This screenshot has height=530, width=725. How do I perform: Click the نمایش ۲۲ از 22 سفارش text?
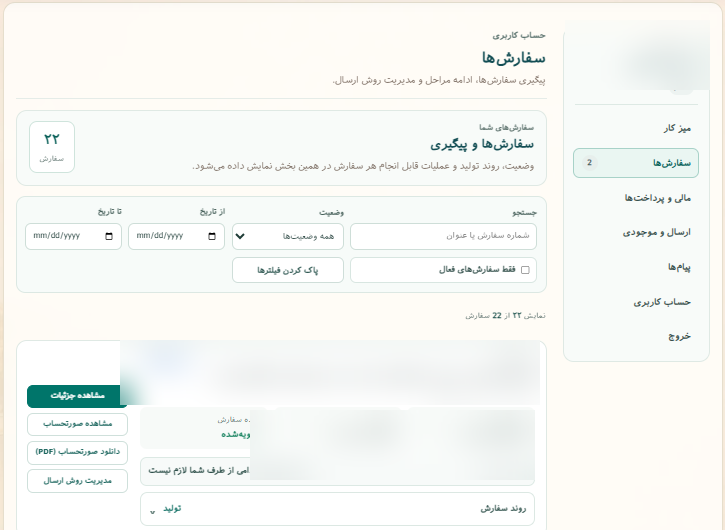pos(505,315)
